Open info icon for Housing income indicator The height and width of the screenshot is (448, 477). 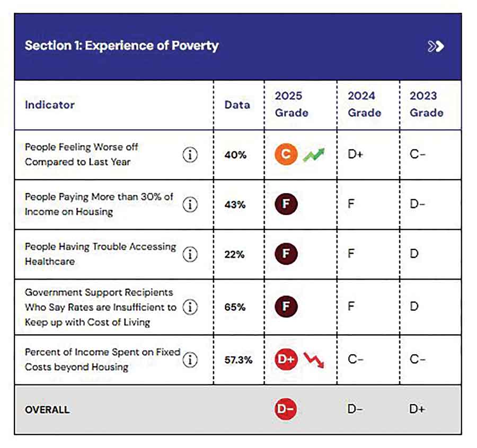tap(190, 204)
